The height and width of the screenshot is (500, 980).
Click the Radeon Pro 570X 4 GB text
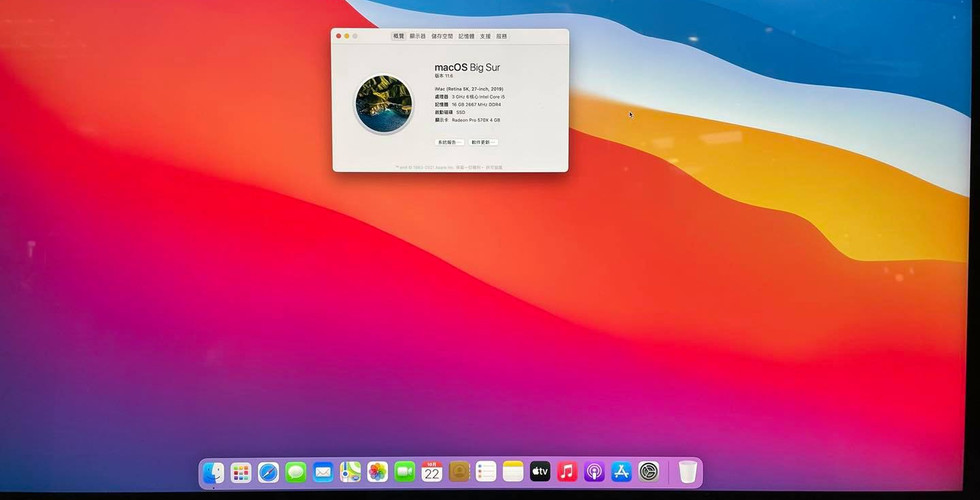click(476, 119)
